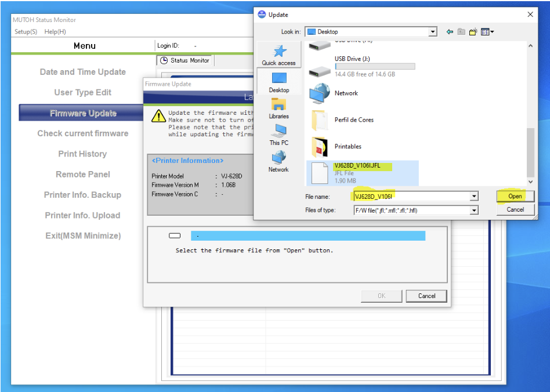Click in the File name text field
Screen dimensions: 550x392
[411, 197]
